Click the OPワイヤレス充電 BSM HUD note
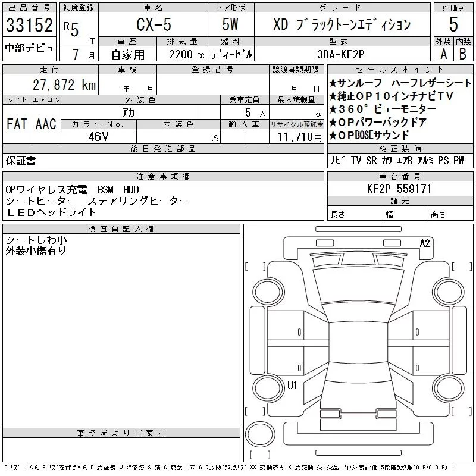476x476 pixels. pyautogui.click(x=72, y=190)
